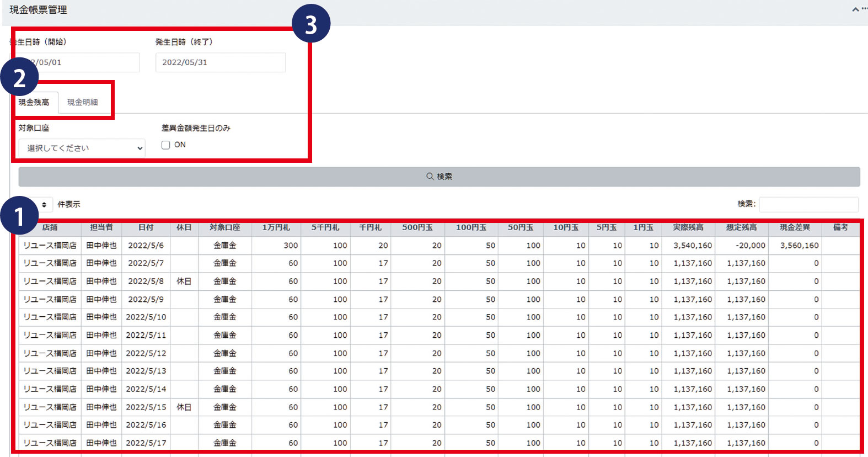The width and height of the screenshot is (868, 457).
Task: Open the 対象口座 dropdown
Action: 82,148
